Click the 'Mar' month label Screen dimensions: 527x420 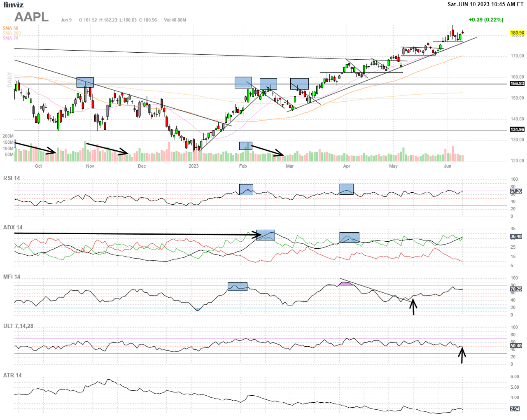click(x=290, y=166)
